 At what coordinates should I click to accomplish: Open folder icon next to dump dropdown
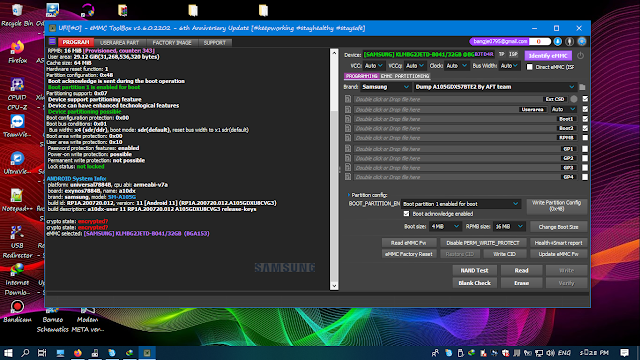[x=582, y=87]
